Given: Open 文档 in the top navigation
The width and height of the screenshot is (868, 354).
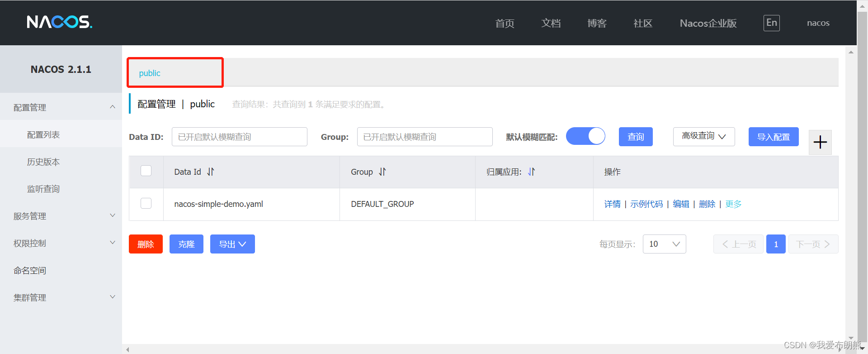Looking at the screenshot, I should [x=551, y=23].
